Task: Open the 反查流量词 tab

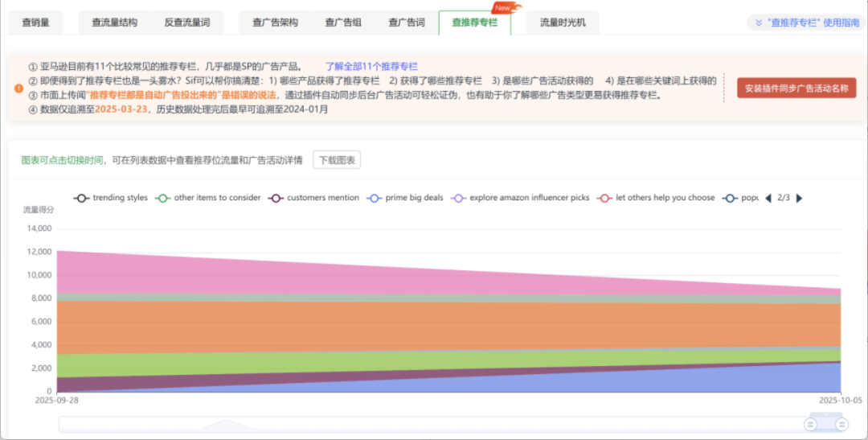Action: [187, 23]
